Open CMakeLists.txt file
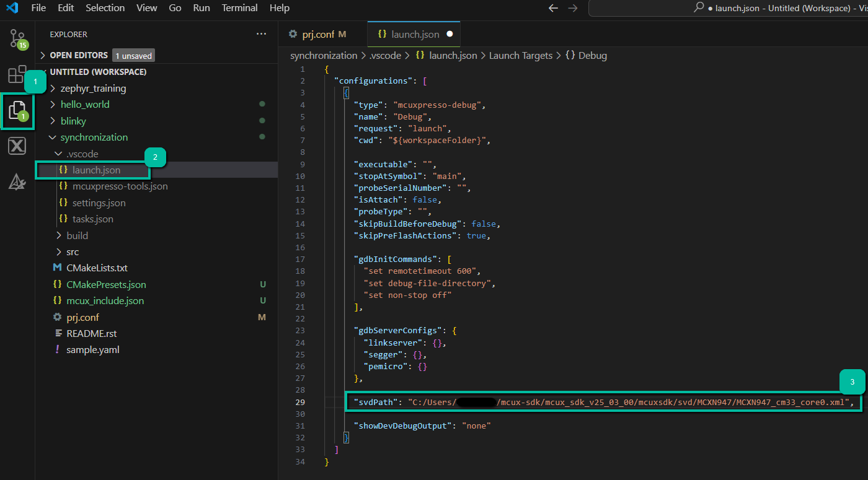The height and width of the screenshot is (480, 868). [97, 268]
